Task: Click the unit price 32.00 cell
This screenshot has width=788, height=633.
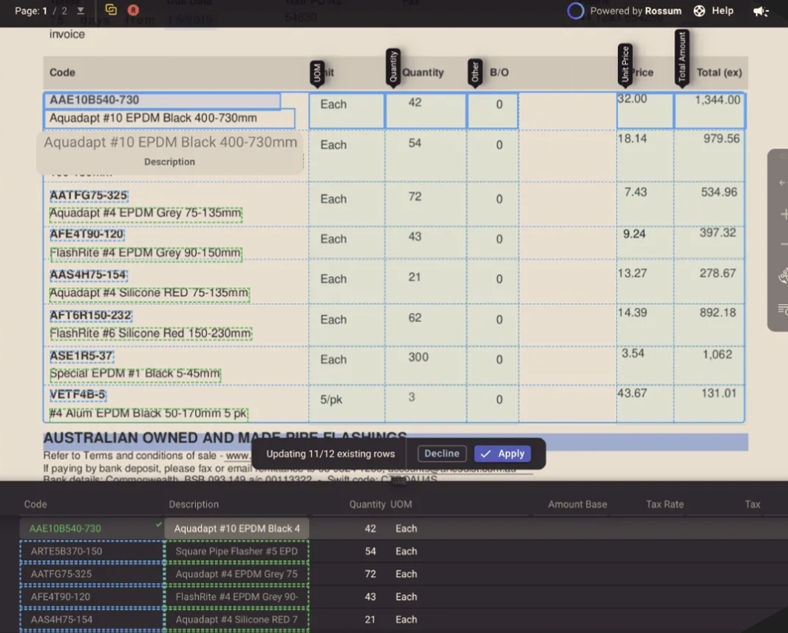Action: click(x=645, y=111)
